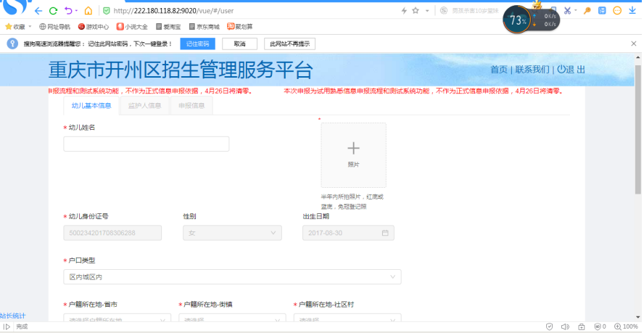Go to the browser home page icon
This screenshot has height=333, width=644.
(x=88, y=11)
